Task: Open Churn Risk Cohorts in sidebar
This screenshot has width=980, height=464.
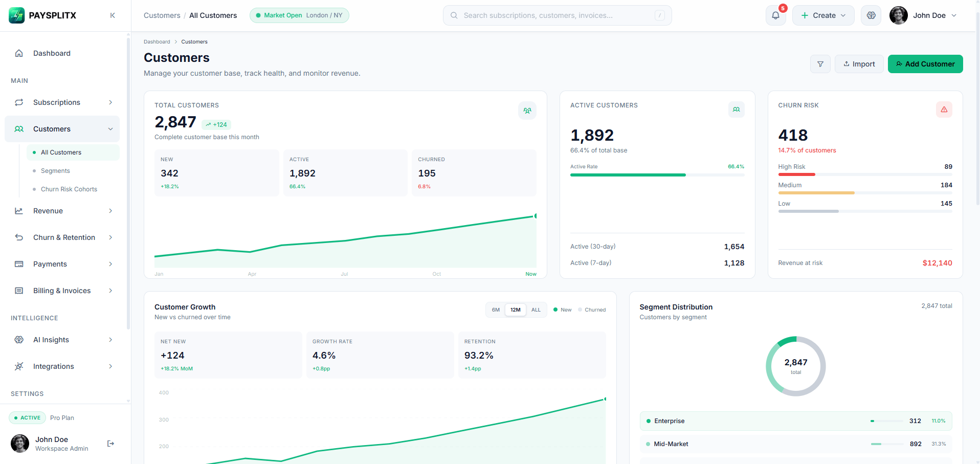Action: point(73,189)
